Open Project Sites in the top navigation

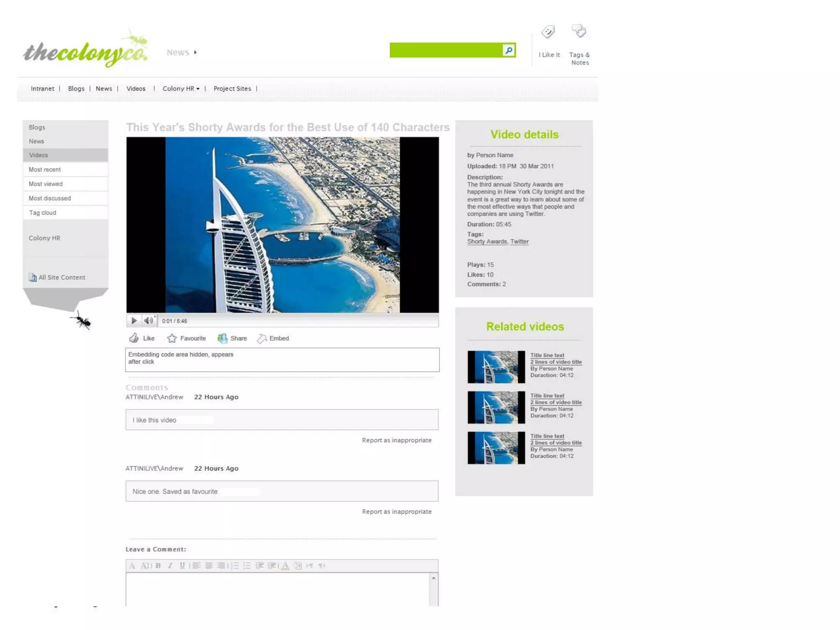coord(232,89)
